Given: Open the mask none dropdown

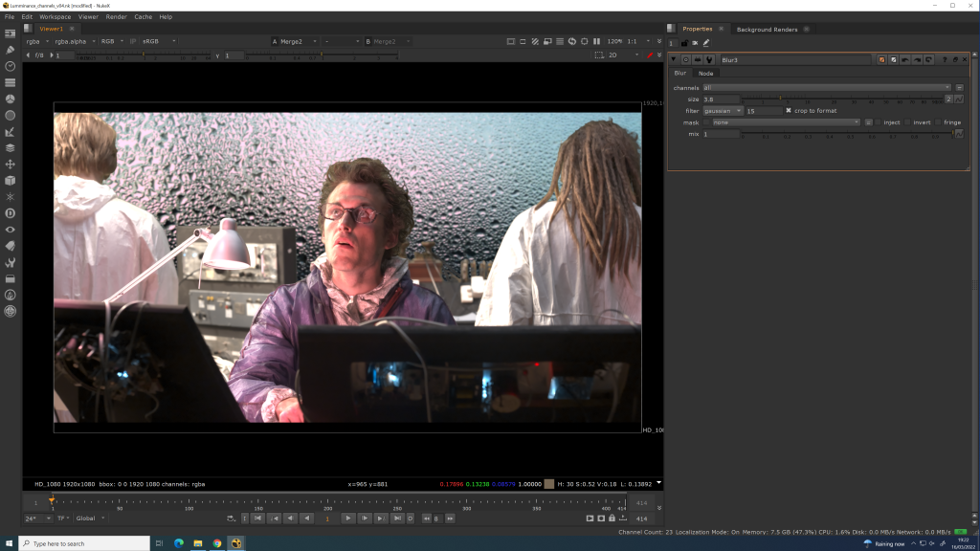Looking at the screenshot, I should click(x=786, y=122).
